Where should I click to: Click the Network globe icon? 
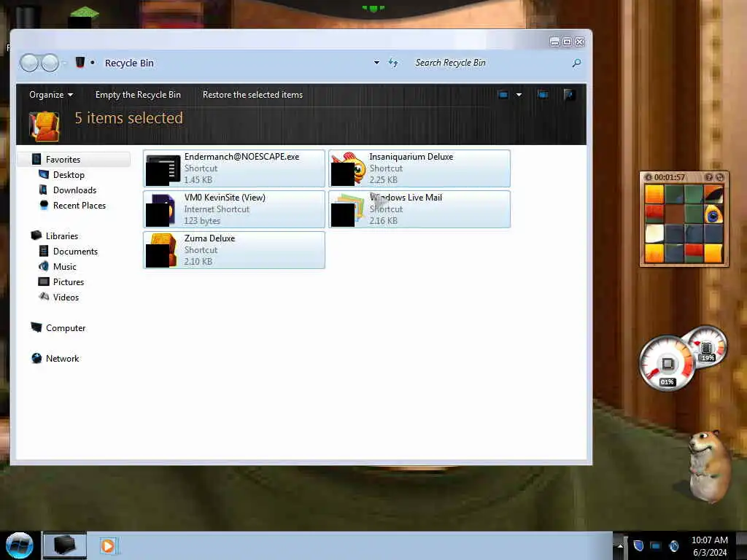tap(36, 358)
